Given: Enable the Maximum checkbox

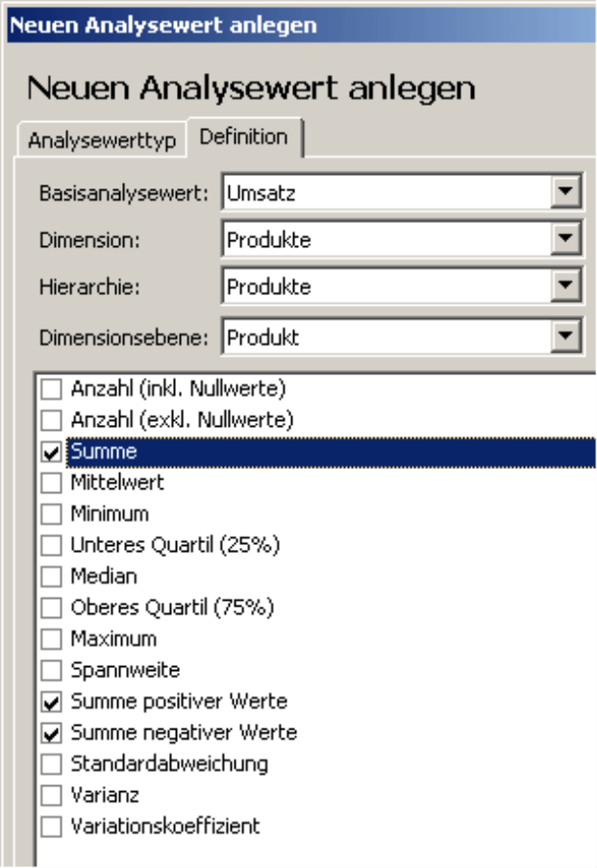Looking at the screenshot, I should click(52, 639).
